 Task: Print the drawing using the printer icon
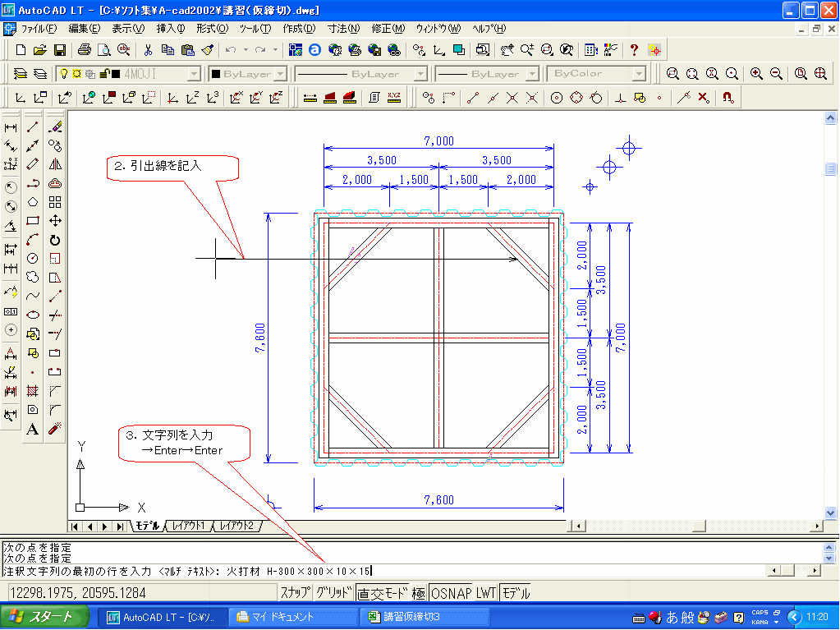click(x=84, y=50)
